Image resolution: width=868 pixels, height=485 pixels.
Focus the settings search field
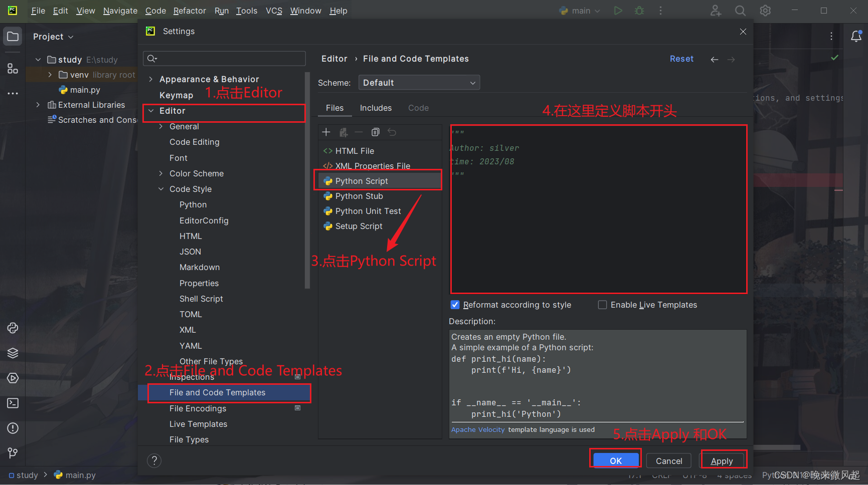click(224, 59)
